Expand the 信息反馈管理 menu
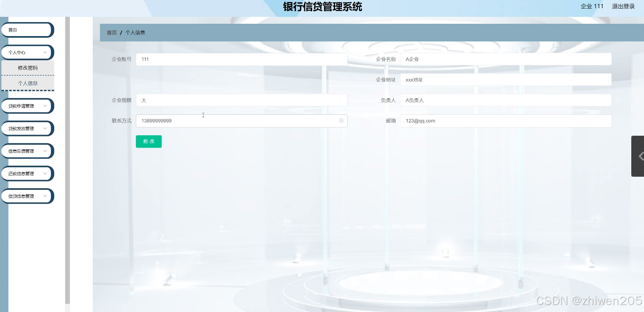Screen dimensions: 644x312 coord(28,151)
